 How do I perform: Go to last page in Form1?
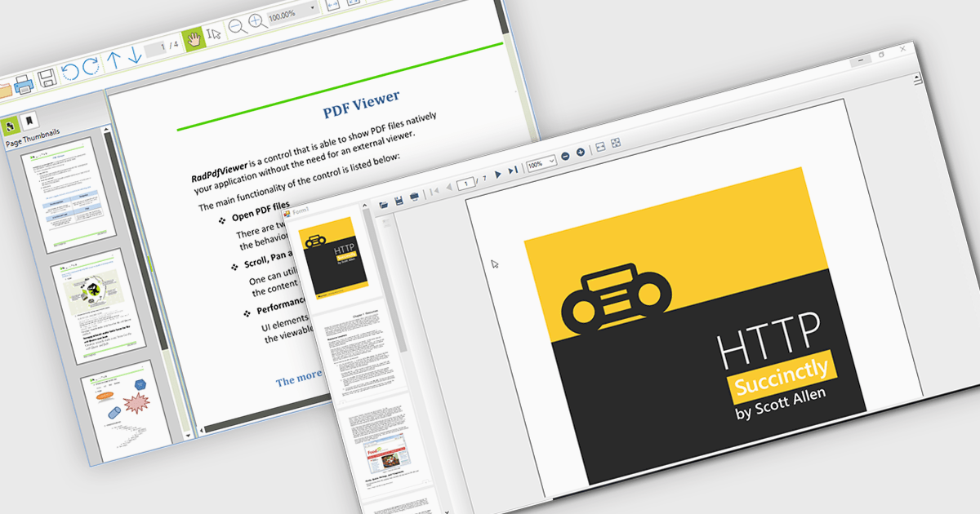512,171
